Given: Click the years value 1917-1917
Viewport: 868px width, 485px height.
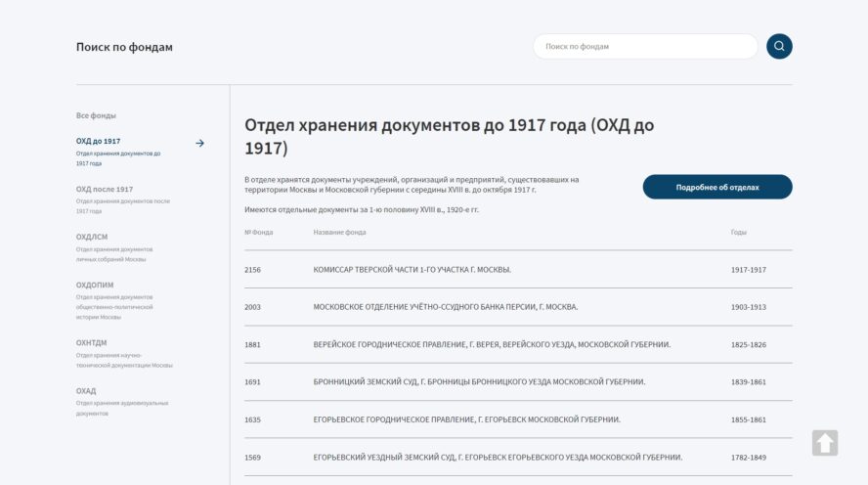Looking at the screenshot, I should [x=749, y=270].
